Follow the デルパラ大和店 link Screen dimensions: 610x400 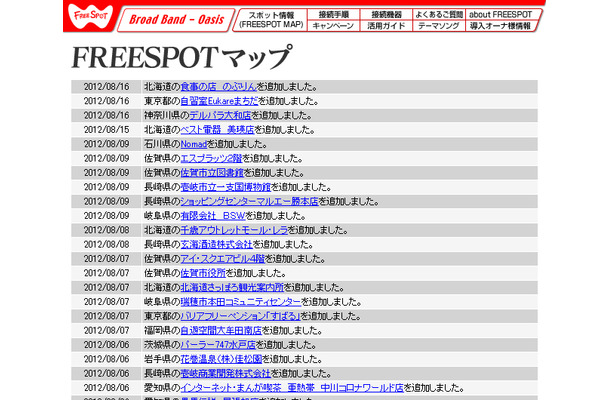click(220, 115)
